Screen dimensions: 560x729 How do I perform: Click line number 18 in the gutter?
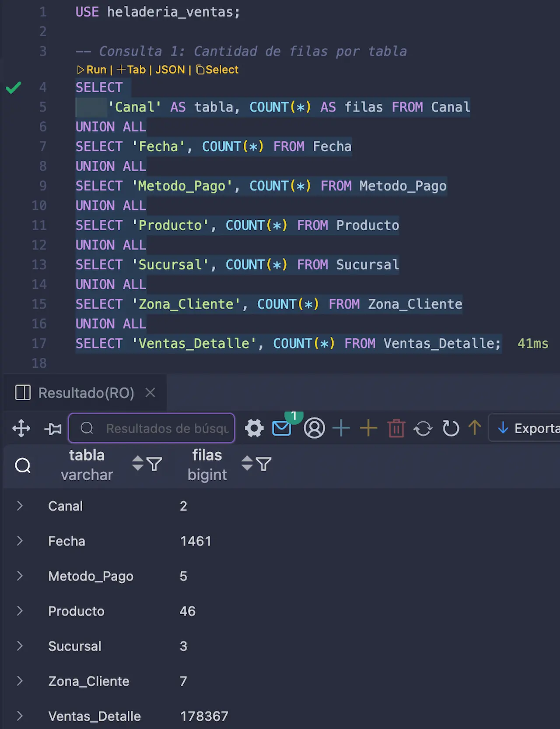point(39,363)
